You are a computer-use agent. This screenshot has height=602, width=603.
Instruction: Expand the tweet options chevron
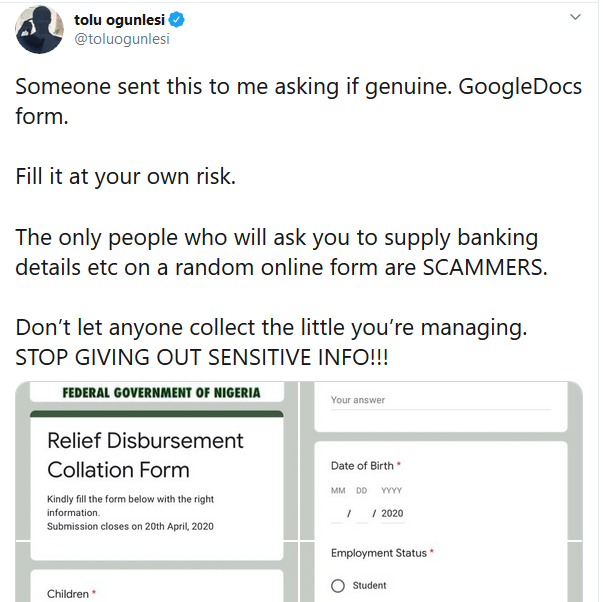coord(574,18)
